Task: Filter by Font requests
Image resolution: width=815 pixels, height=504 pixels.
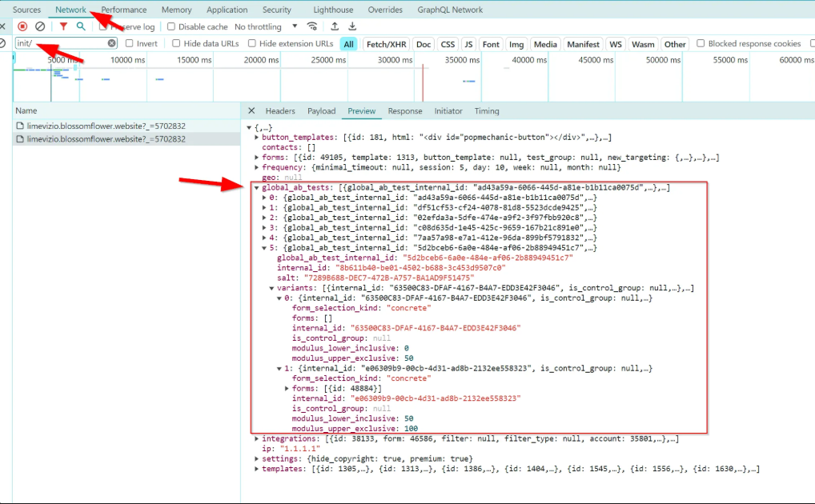Action: click(491, 44)
